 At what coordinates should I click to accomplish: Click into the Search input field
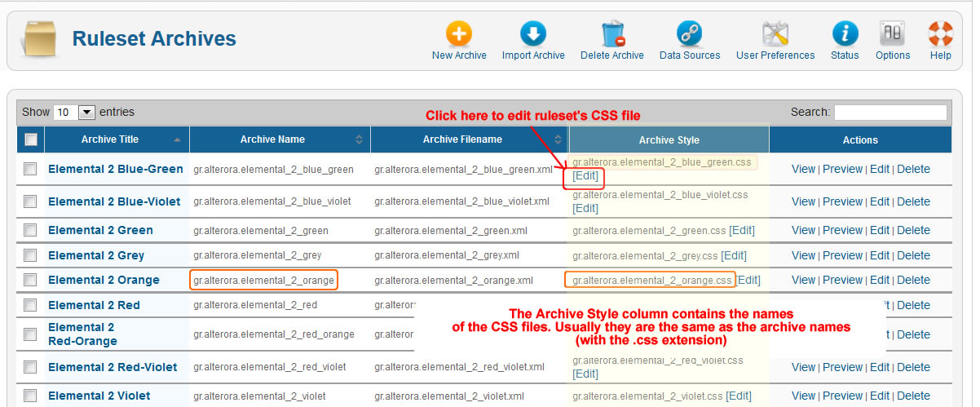(x=890, y=113)
